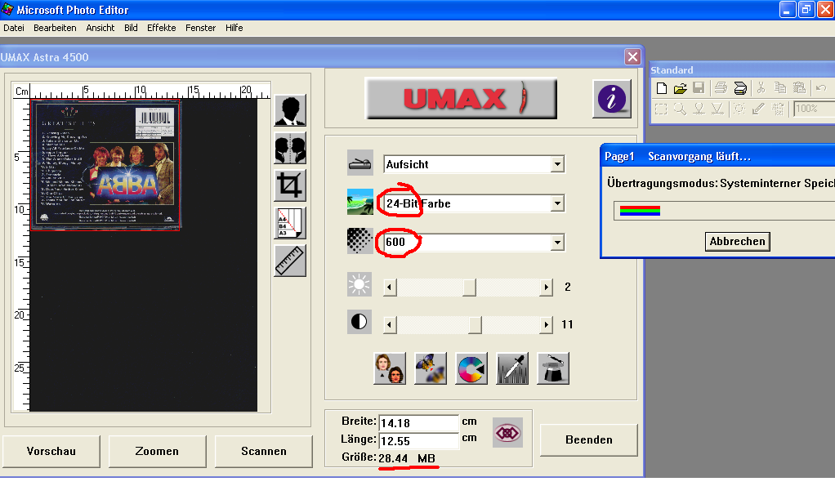Open the Bearbeiten menu
The height and width of the screenshot is (504, 835).
point(55,28)
